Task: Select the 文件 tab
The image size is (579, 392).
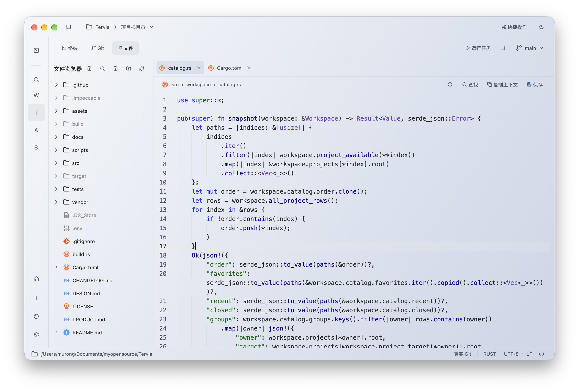Action: click(125, 48)
